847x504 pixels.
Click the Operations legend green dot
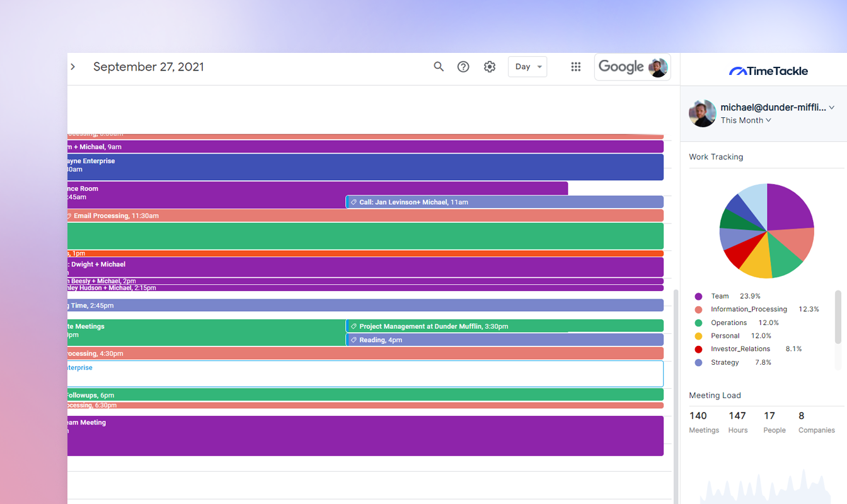pos(698,323)
